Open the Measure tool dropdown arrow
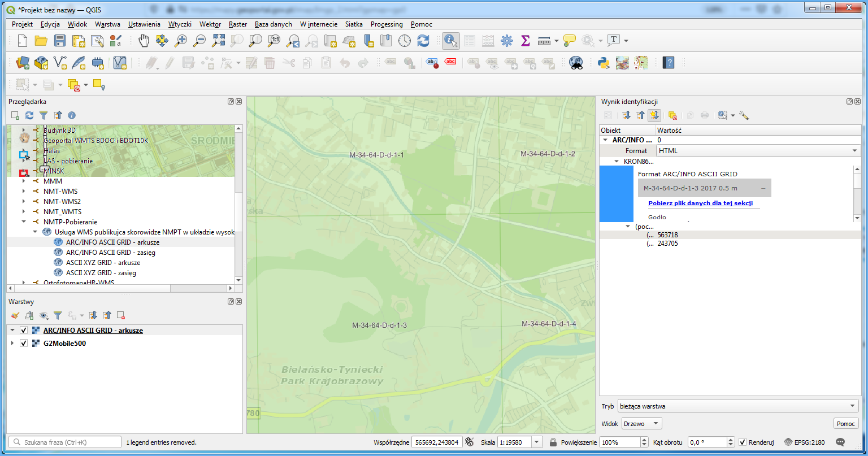Viewport: 868px width, 456px height. [x=557, y=41]
